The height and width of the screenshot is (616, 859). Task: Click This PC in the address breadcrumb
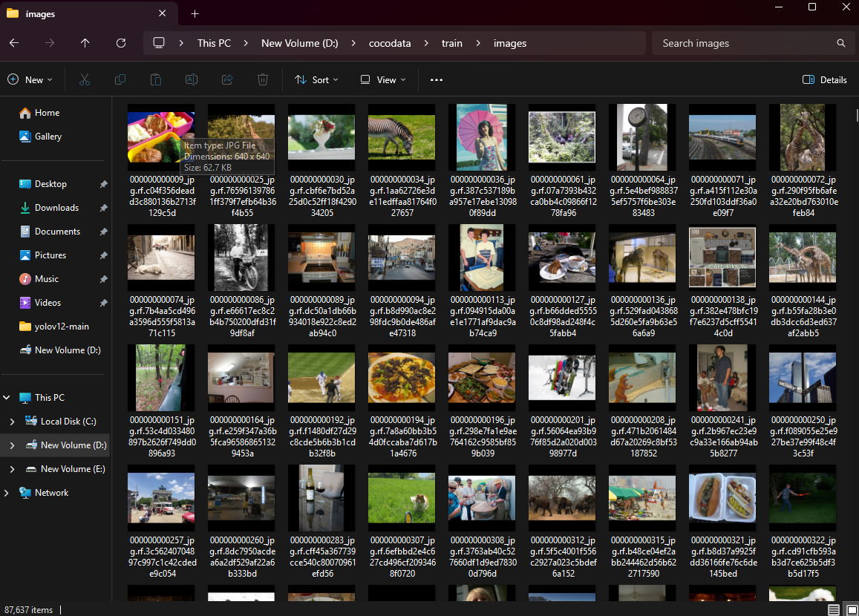tap(214, 43)
